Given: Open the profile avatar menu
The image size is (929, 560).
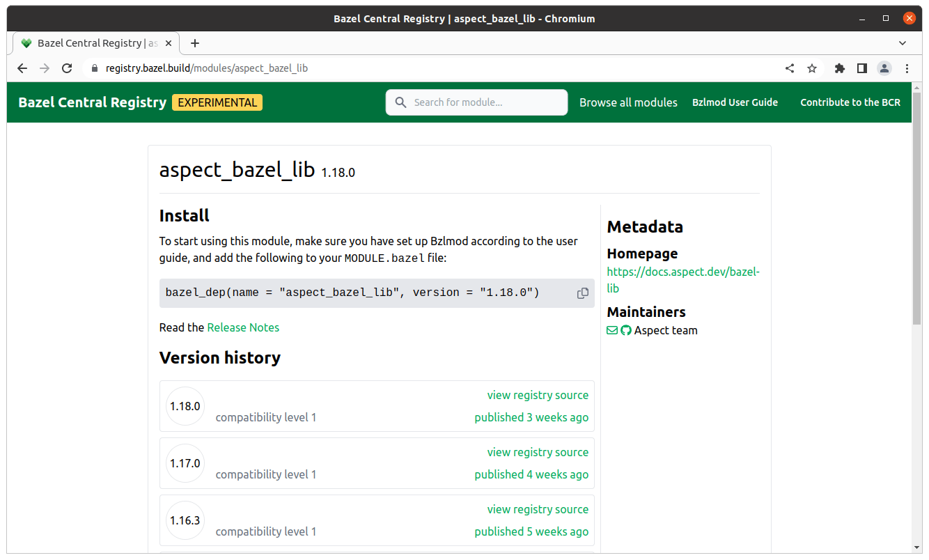Looking at the screenshot, I should tap(884, 68).
